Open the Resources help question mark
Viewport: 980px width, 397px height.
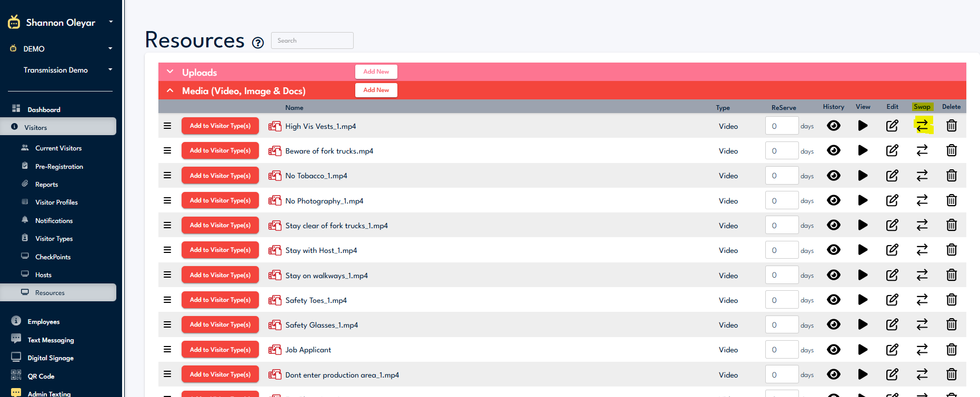[258, 43]
